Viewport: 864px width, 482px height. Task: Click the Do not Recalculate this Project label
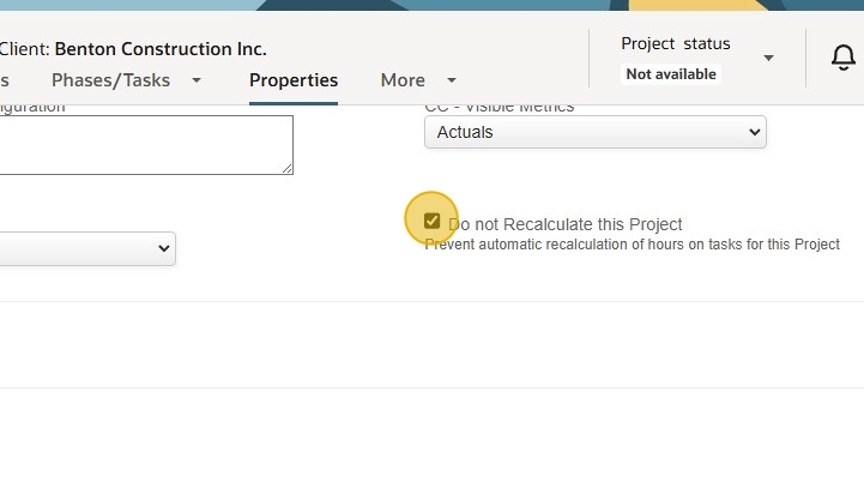coord(566,224)
